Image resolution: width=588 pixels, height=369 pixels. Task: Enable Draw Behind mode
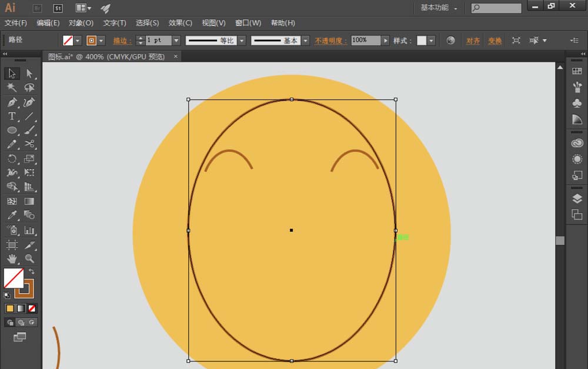coord(21,323)
